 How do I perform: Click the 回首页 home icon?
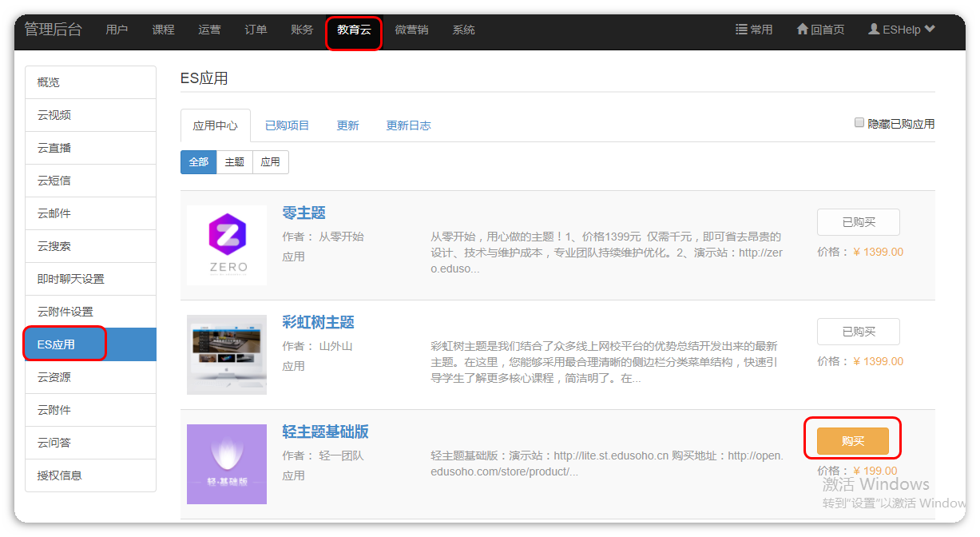(803, 30)
